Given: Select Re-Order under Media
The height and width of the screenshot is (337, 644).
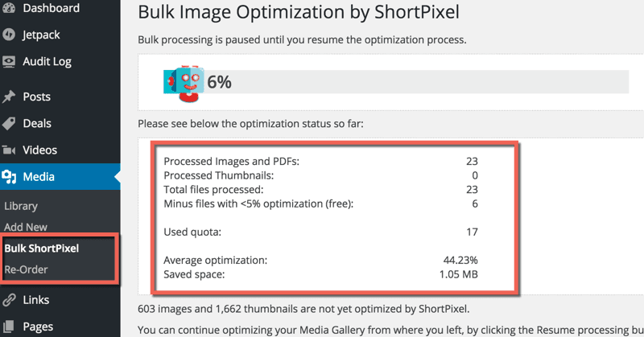Looking at the screenshot, I should pyautogui.click(x=26, y=269).
